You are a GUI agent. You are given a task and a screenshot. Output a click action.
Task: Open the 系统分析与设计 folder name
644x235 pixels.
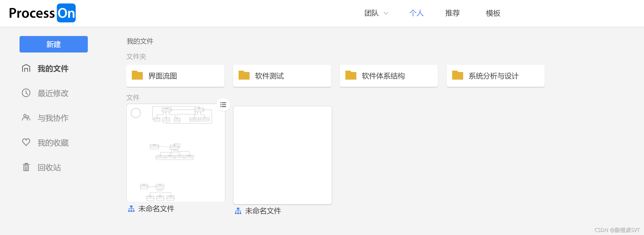click(x=494, y=76)
